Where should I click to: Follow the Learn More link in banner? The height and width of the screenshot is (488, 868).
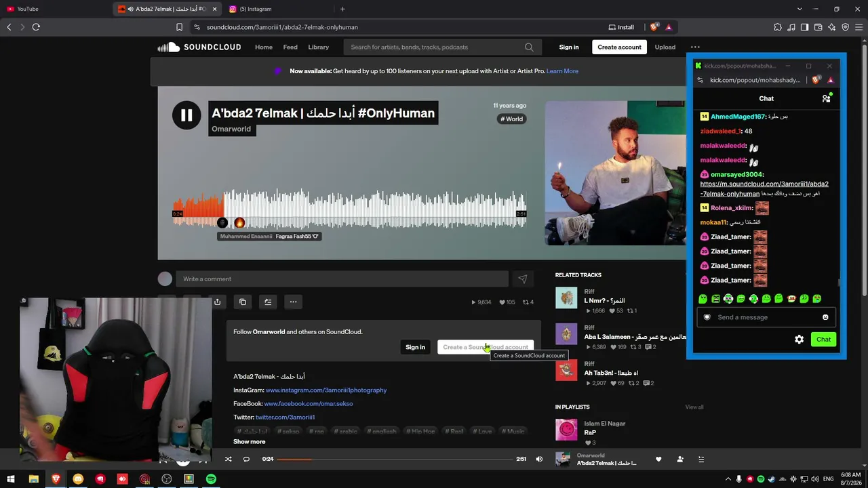pyautogui.click(x=562, y=71)
